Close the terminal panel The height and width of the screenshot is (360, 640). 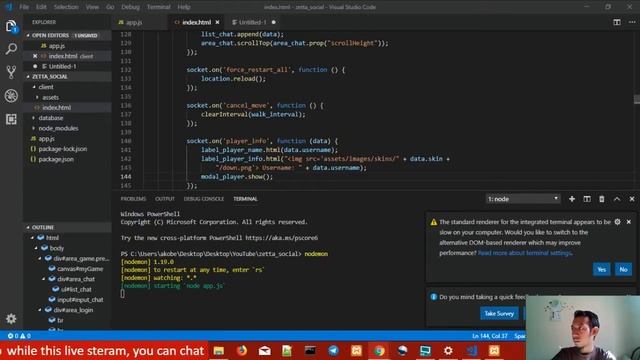(632, 199)
